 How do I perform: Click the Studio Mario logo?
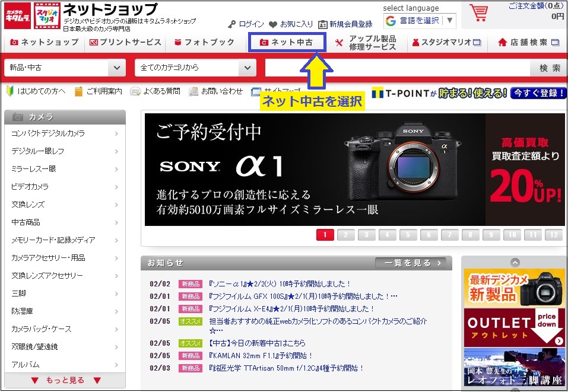click(x=47, y=16)
